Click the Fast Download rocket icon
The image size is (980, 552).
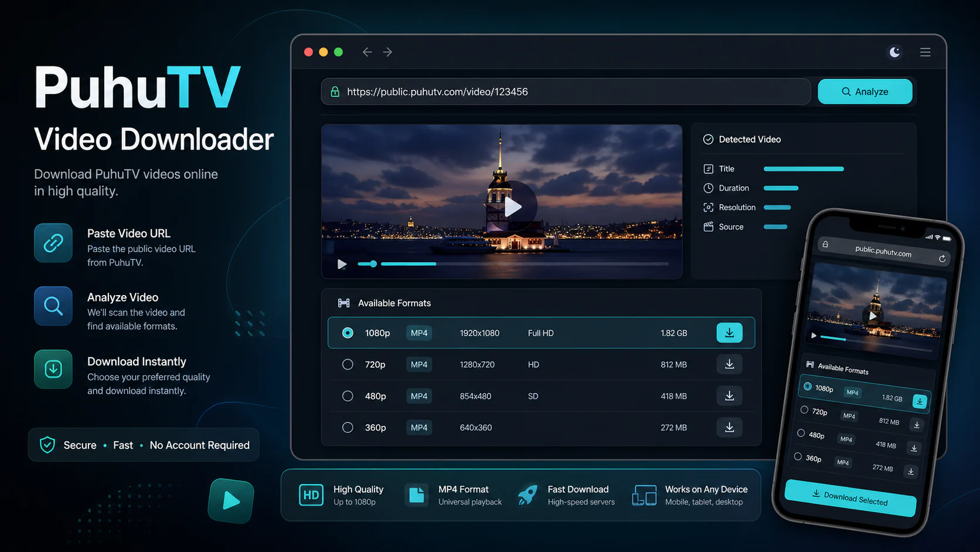[x=527, y=495]
